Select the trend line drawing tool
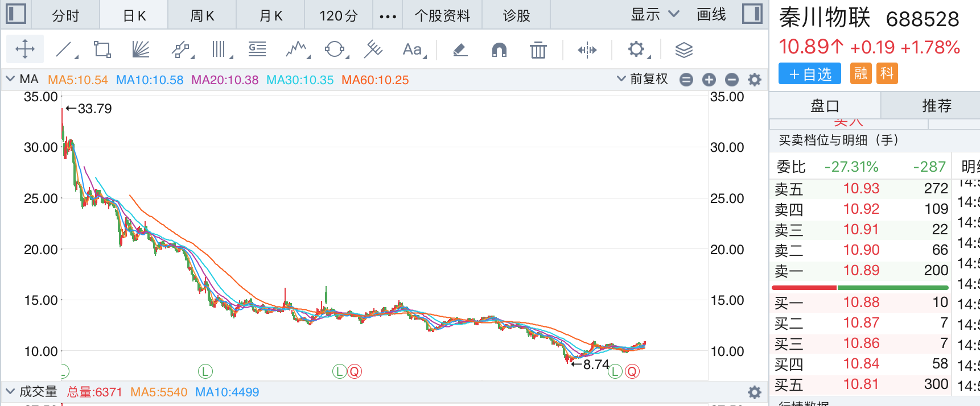The width and height of the screenshot is (980, 406). 64,49
